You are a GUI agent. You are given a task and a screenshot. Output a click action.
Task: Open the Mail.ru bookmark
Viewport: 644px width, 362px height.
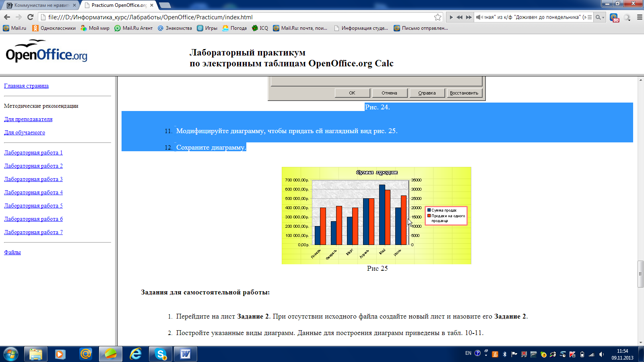point(14,28)
